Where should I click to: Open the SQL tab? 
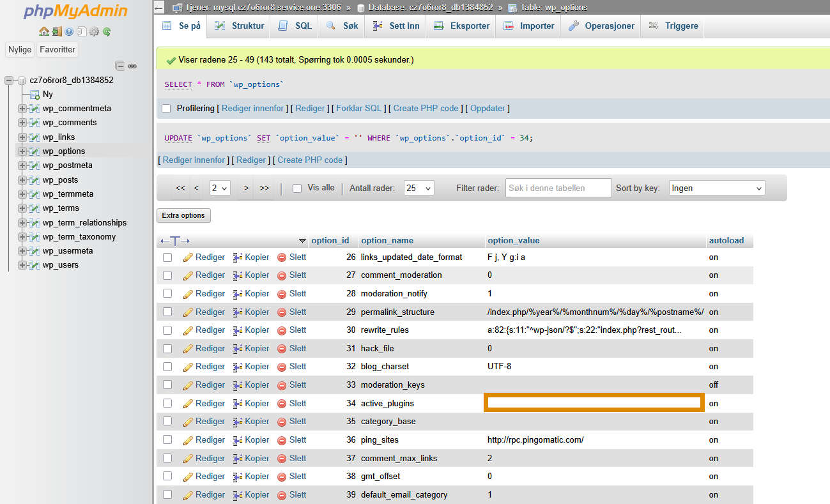[x=295, y=26]
